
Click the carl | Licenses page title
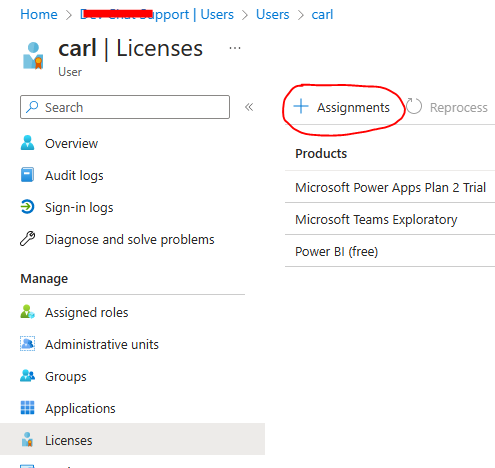131,49
